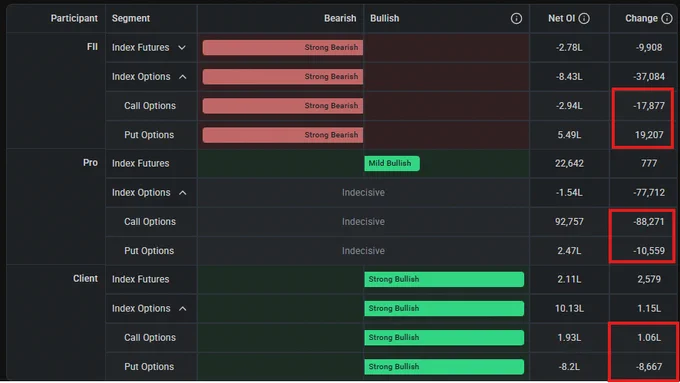Select Strong Bullish bar for Client Index Options
This screenshot has height=383, width=680.
click(x=444, y=308)
